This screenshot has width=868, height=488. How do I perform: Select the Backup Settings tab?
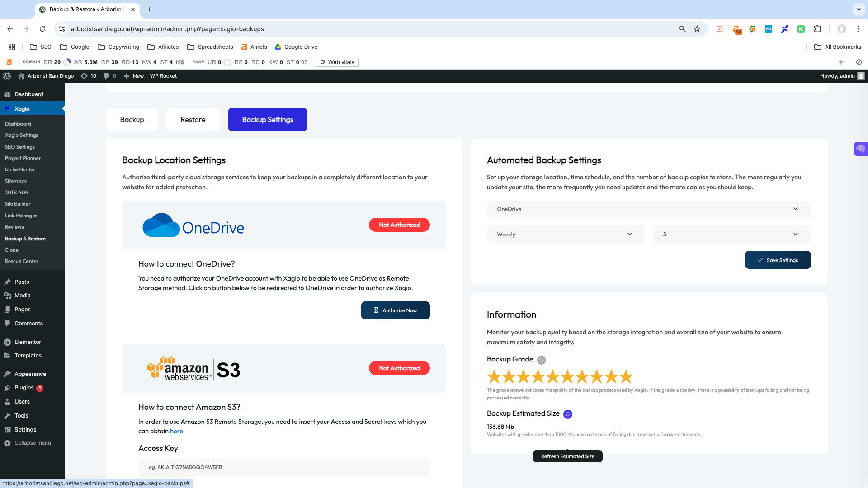(268, 120)
